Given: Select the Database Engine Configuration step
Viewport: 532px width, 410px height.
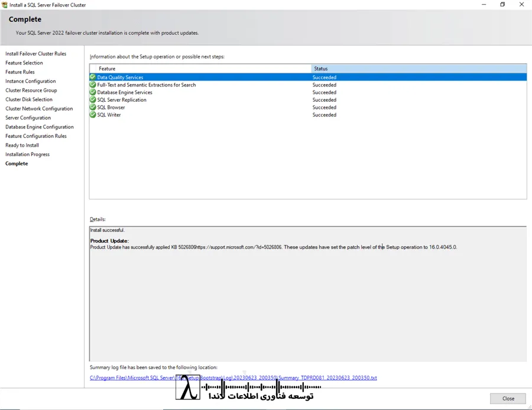Looking at the screenshot, I should [x=40, y=127].
